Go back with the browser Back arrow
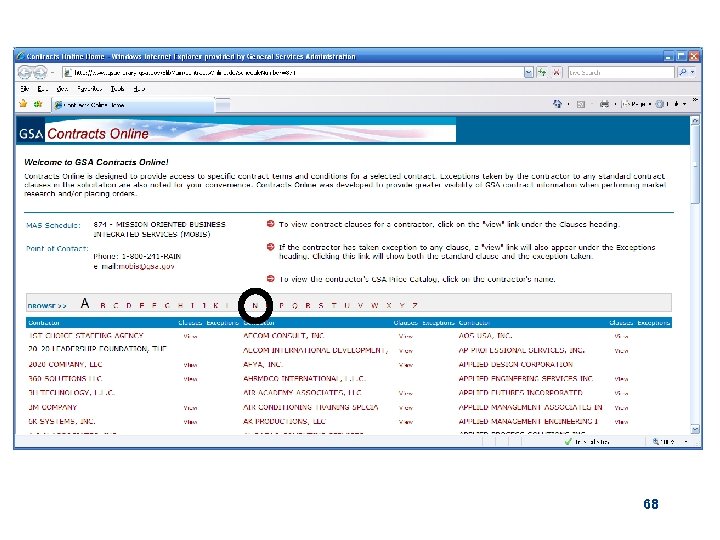This screenshot has width=720, height=540. (x=25, y=72)
